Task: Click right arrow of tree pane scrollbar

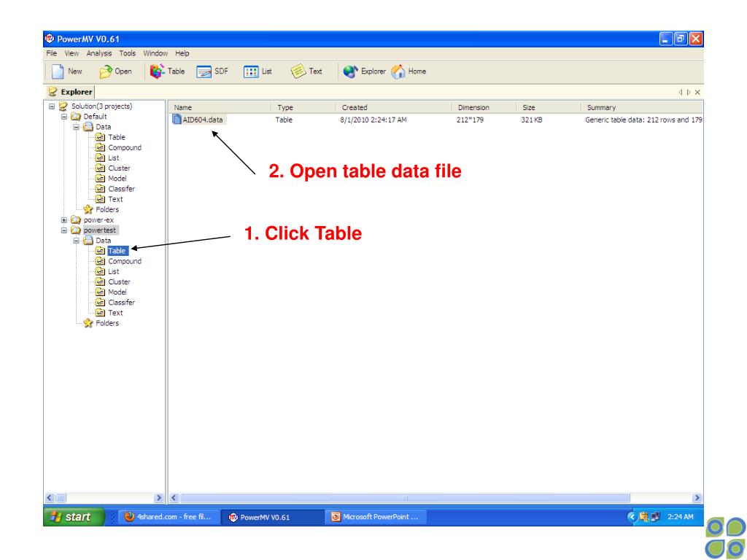Action: click(159, 498)
